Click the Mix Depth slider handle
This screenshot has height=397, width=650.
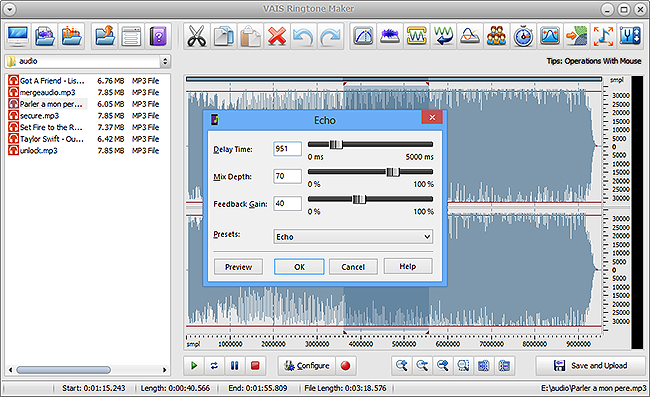point(393,172)
